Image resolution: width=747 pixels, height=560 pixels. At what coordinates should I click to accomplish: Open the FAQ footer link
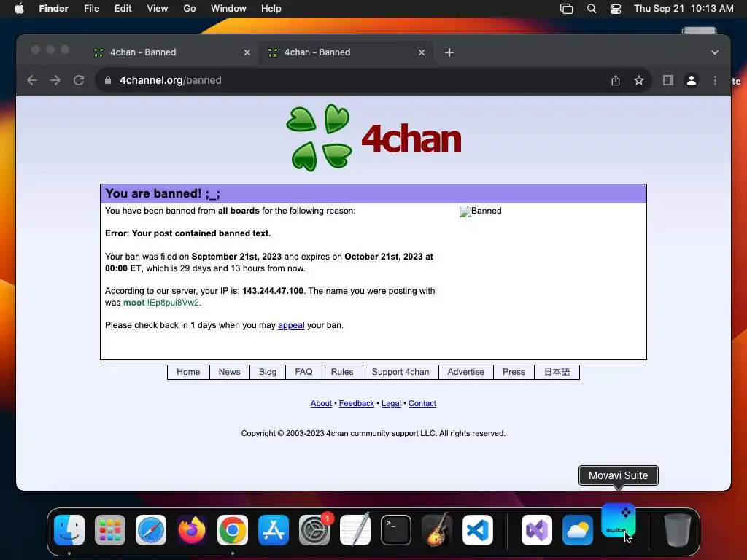[x=303, y=372]
